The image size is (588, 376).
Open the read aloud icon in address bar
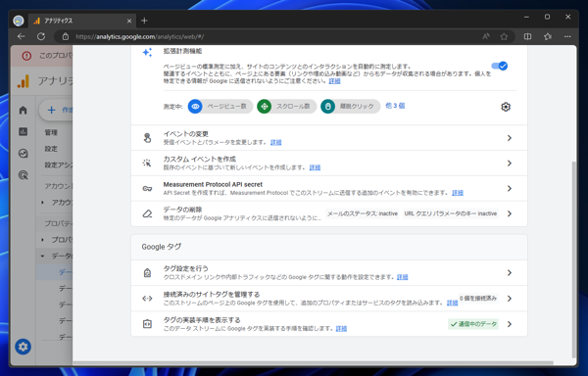click(x=486, y=36)
